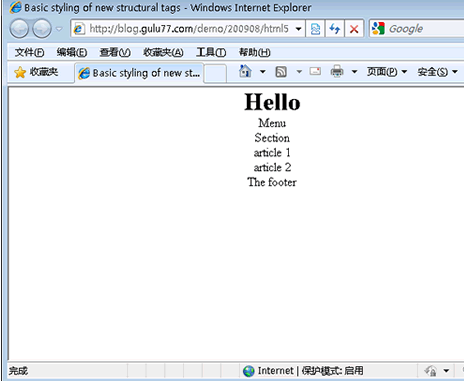Open a new blank tab

pos(215,73)
